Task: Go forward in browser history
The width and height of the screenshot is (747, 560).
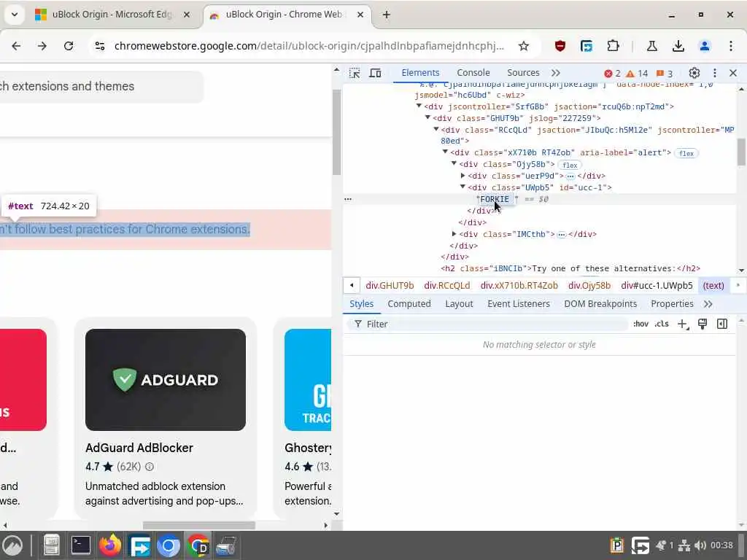Action: 42,46
